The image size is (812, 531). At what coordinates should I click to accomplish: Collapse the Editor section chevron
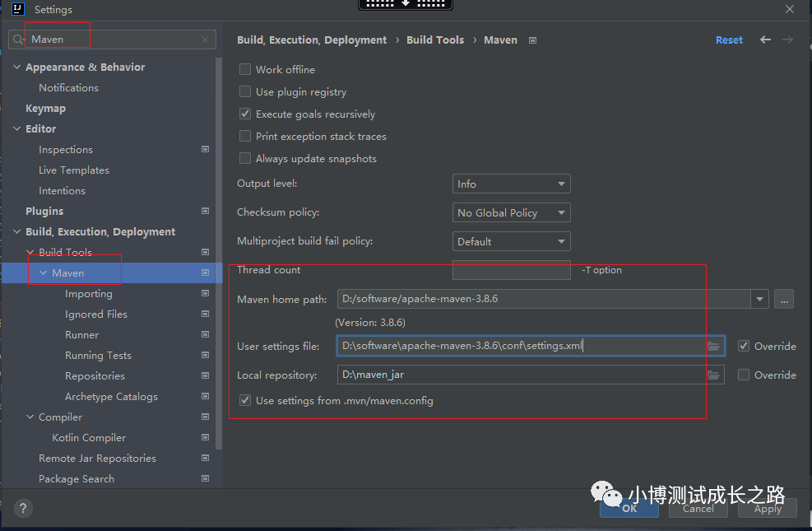tap(16, 128)
